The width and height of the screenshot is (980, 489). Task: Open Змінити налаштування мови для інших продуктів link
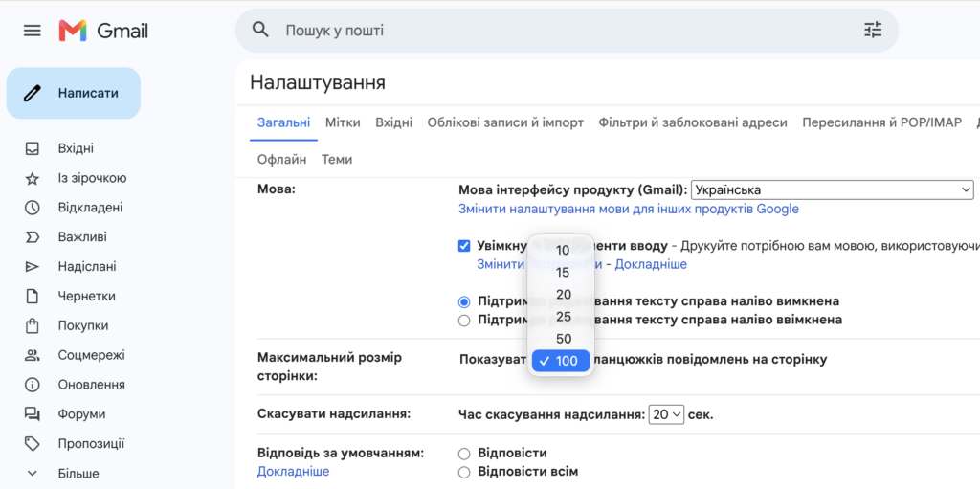(629, 209)
